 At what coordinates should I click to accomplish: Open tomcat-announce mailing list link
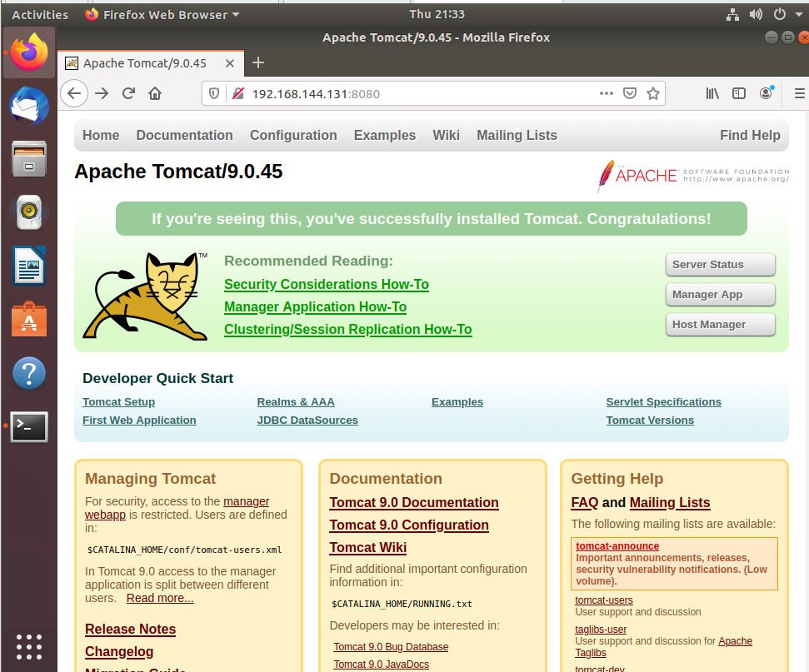(617, 545)
